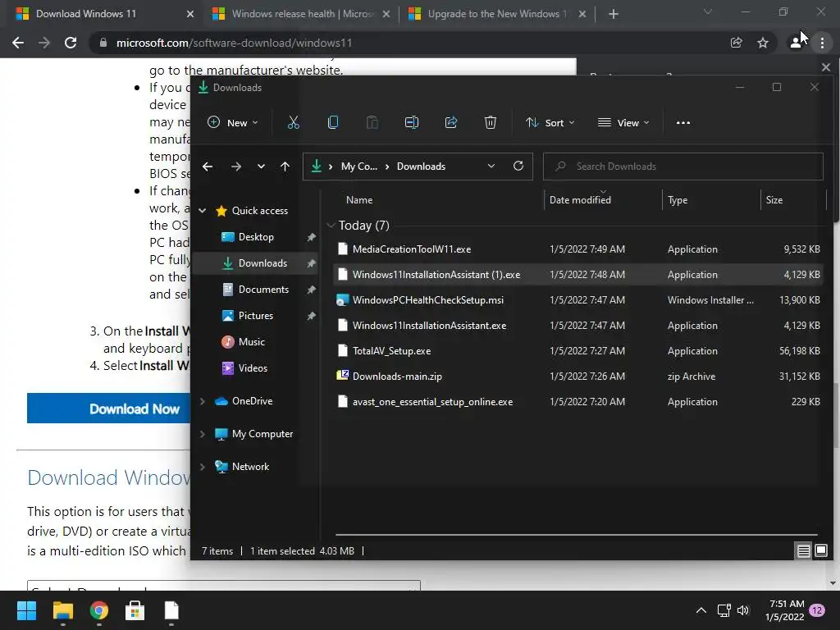Click the Share icon in Explorer toolbar
Image resolution: width=840 pixels, height=630 pixels.
451,123
